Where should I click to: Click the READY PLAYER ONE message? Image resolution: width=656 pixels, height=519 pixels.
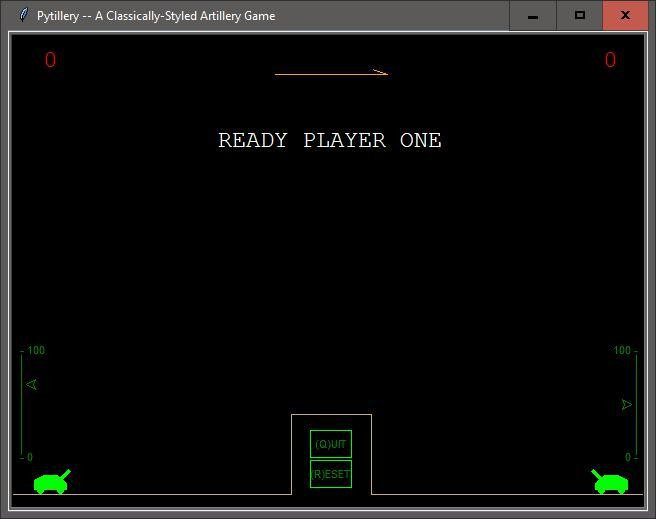click(x=330, y=140)
